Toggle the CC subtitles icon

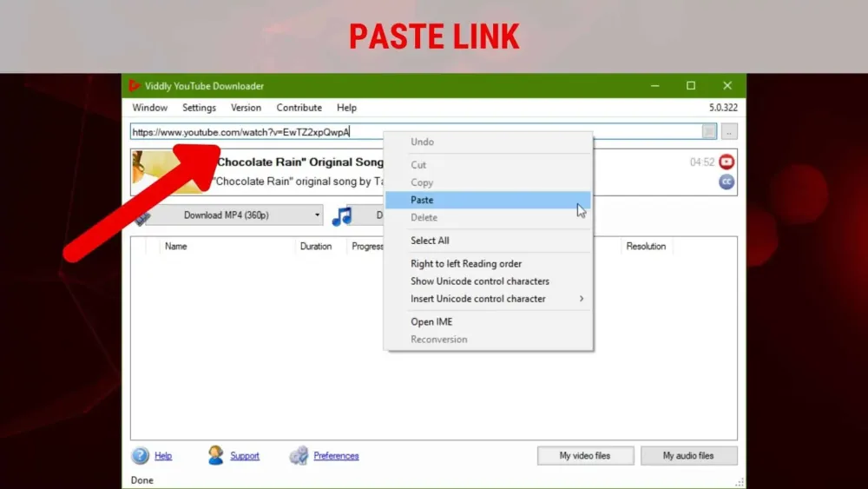click(x=727, y=182)
